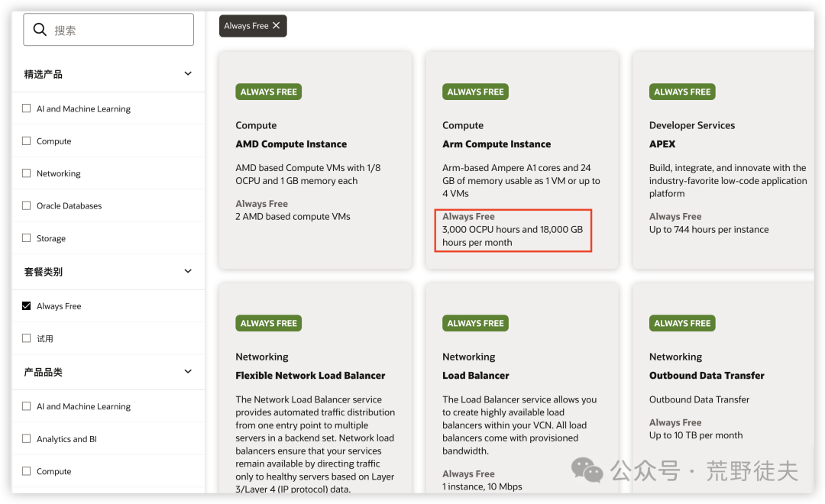Check the Analytics and BI checkbox

pos(27,438)
